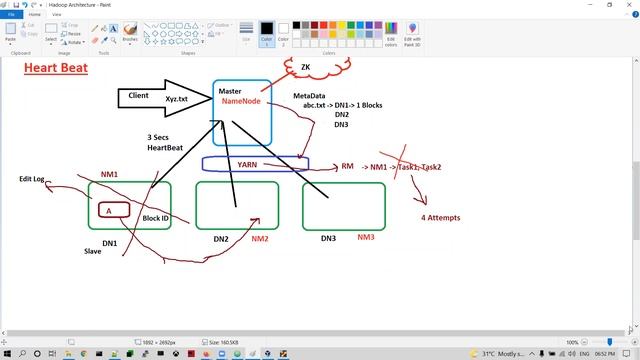Viewport: 640px width, 360px height.
Task: Open the shape Fill dropdown
Action: (x=216, y=34)
